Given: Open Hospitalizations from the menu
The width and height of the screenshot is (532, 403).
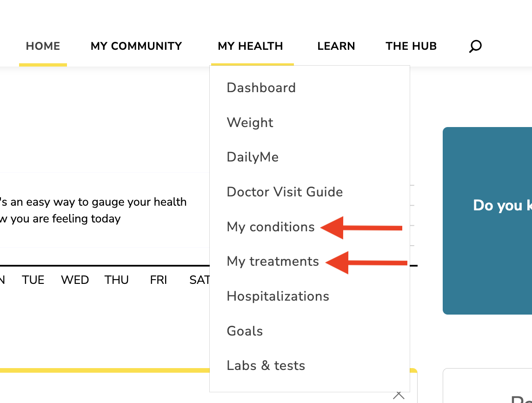Looking at the screenshot, I should (278, 296).
